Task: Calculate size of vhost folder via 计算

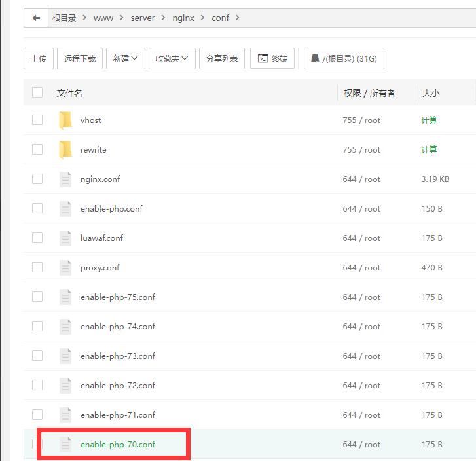Action: click(429, 120)
